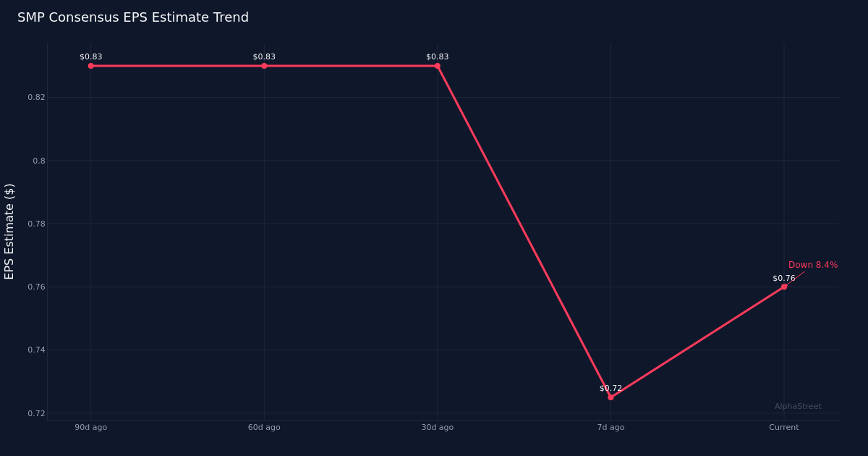Screen dimensions: 868x456
Task: Select the 0.8 y-axis tick label
Action: (39, 161)
